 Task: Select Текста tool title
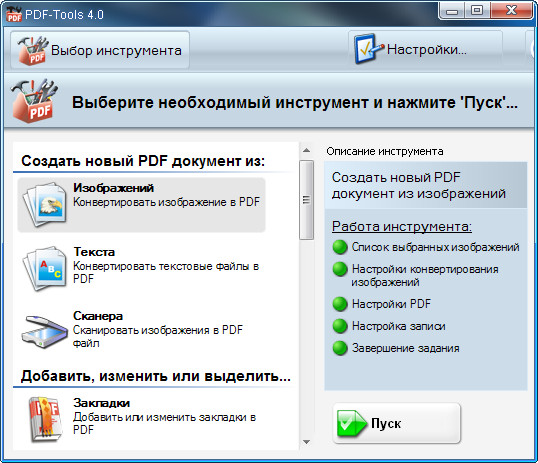pyautogui.click(x=94, y=252)
